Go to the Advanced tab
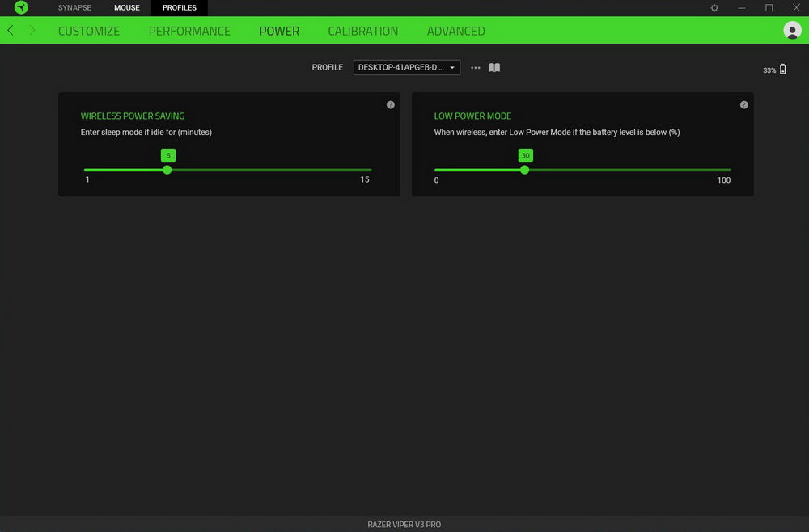 455,31
